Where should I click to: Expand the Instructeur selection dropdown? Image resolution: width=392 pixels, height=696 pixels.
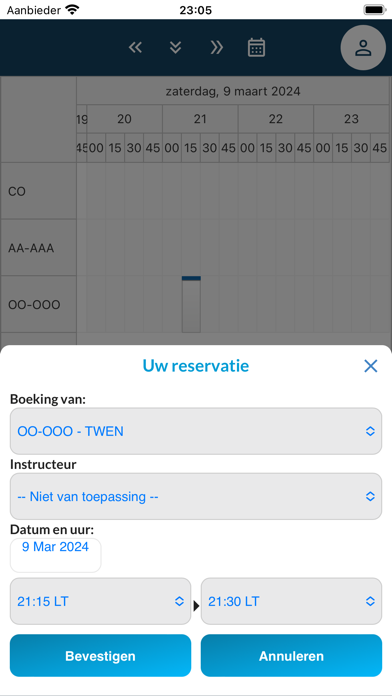(x=196, y=496)
